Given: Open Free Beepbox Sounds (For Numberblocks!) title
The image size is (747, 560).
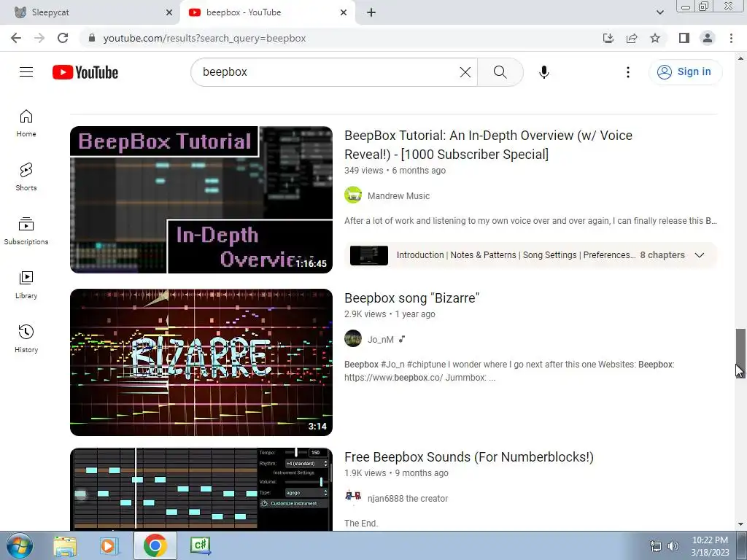Looking at the screenshot, I should coord(469,457).
